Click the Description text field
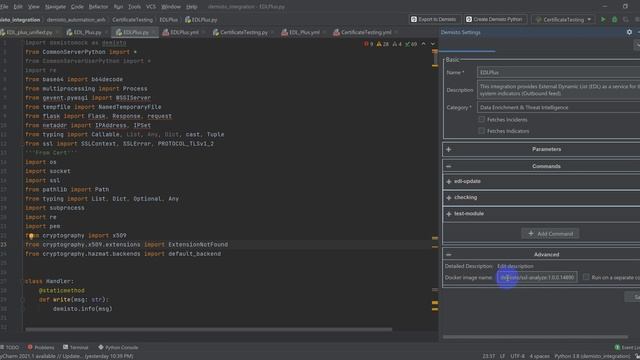Screen dimensions: 640x360 pos(558,90)
